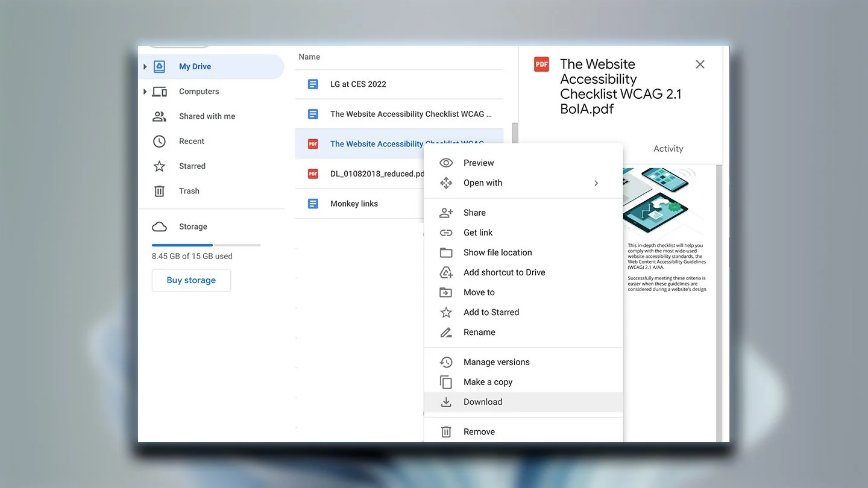Click the Make a copy icon

point(446,382)
